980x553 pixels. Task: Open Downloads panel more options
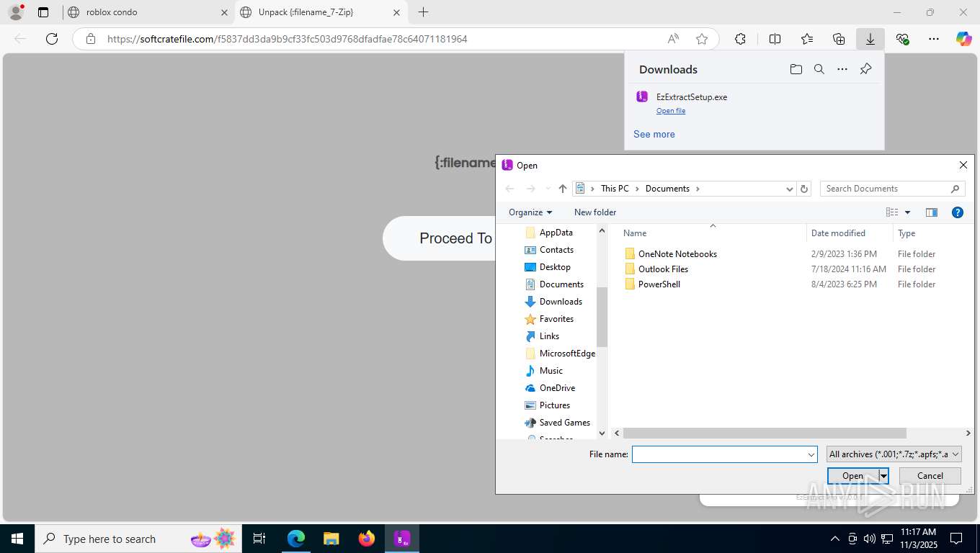tap(842, 69)
